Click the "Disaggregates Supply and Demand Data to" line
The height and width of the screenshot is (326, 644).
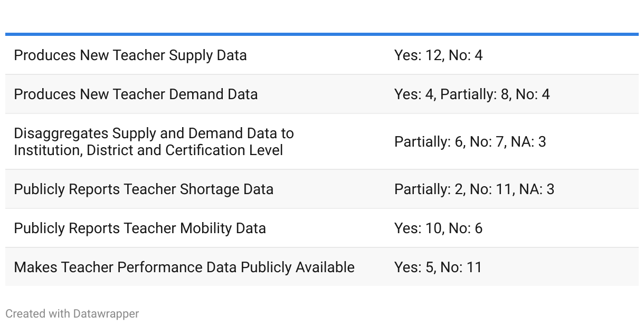154,133
